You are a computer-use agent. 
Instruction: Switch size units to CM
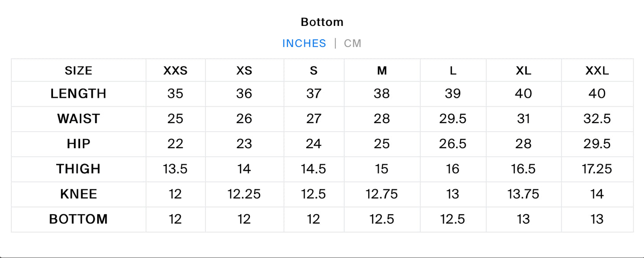click(353, 43)
